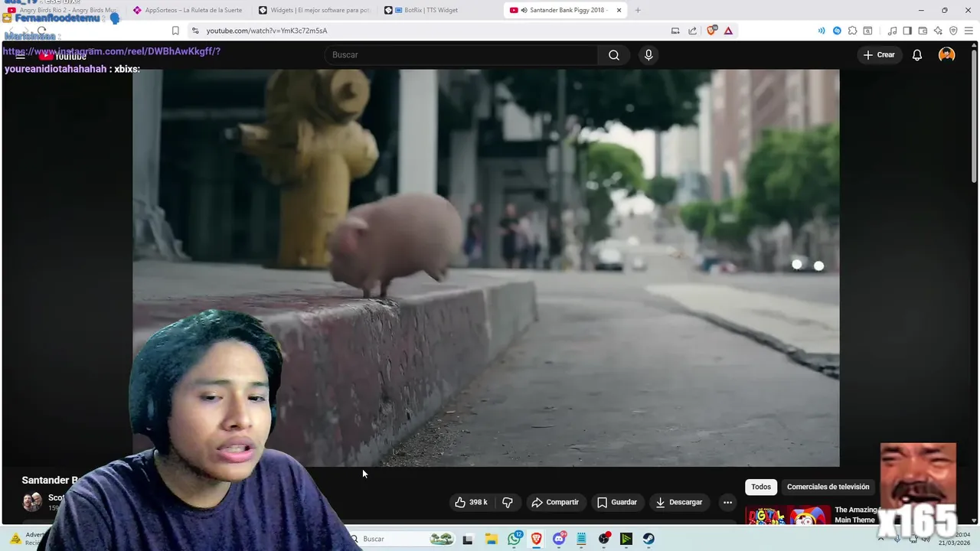The width and height of the screenshot is (980, 551).
Task: Open Brave Wallet icon
Action: click(x=923, y=31)
